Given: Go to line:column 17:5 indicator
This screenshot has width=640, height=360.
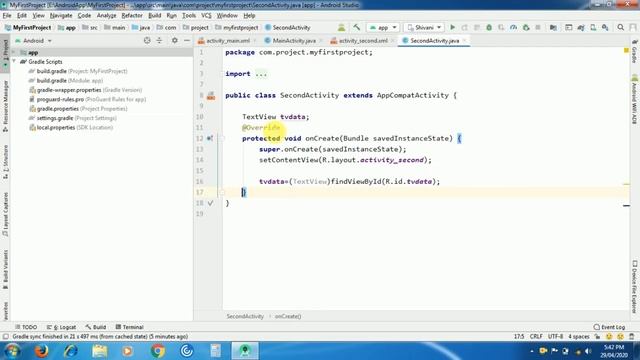Looking at the screenshot, I should pyautogui.click(x=519, y=337).
